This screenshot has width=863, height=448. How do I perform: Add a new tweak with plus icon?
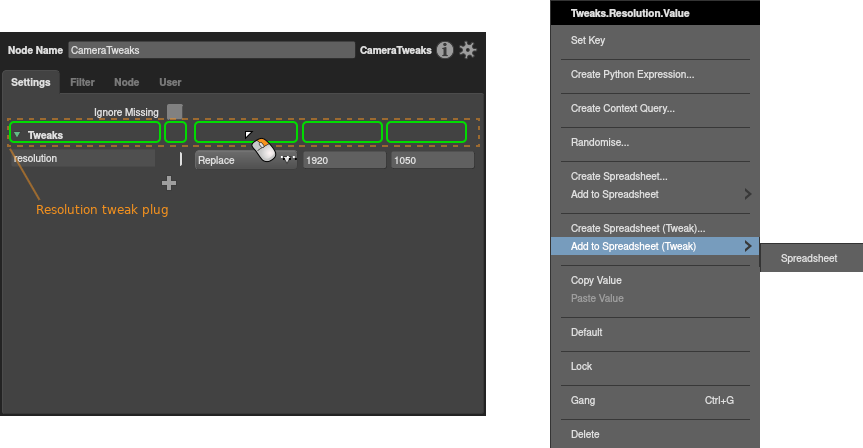tap(169, 183)
